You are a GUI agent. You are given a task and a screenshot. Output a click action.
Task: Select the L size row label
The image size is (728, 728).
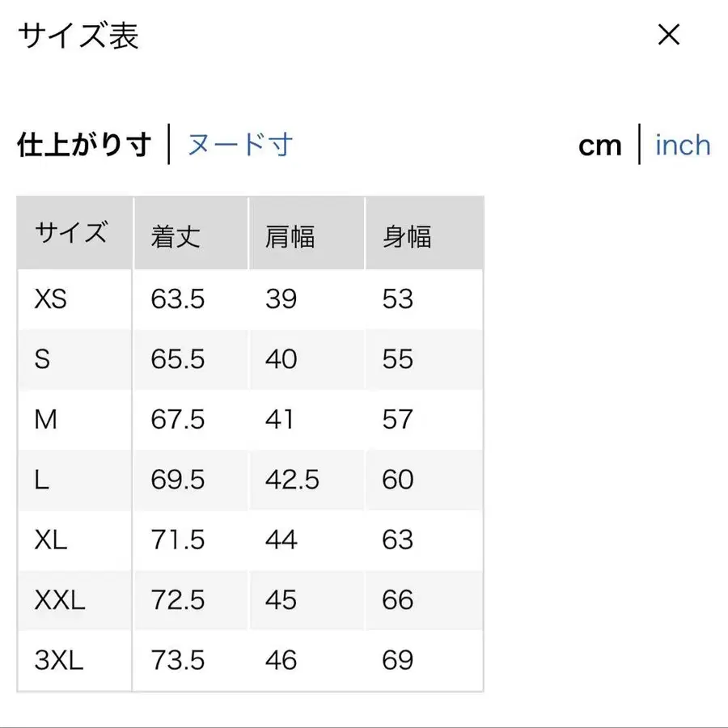(42, 480)
